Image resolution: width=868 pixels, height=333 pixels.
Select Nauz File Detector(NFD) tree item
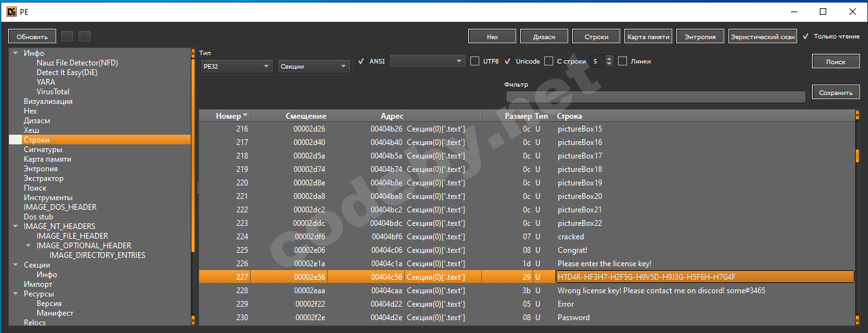(x=77, y=63)
